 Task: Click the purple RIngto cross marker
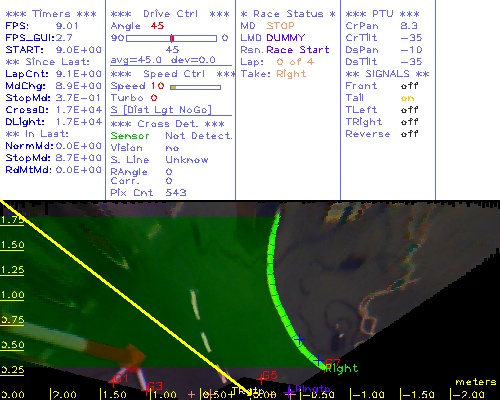click(289, 394)
